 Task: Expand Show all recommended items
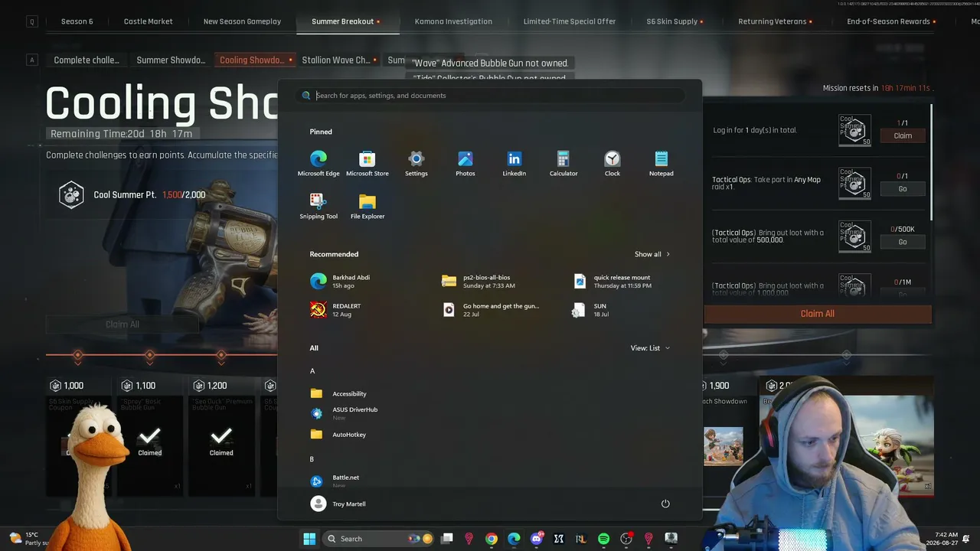(x=652, y=254)
